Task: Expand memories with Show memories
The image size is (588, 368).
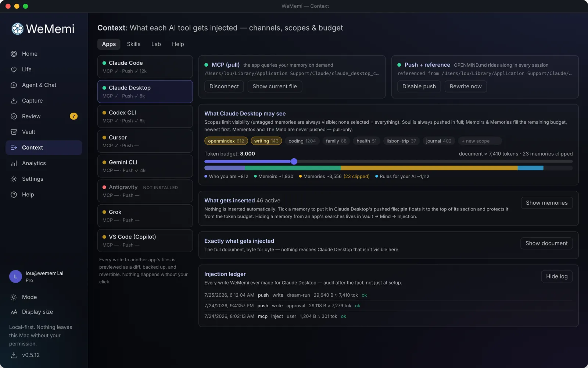Action: 546,203
